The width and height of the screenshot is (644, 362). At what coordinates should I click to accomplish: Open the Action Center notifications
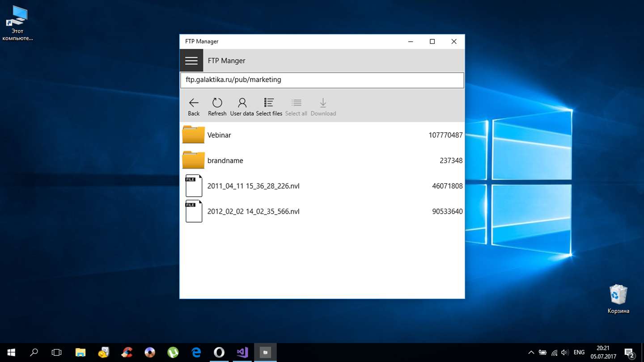[629, 353]
